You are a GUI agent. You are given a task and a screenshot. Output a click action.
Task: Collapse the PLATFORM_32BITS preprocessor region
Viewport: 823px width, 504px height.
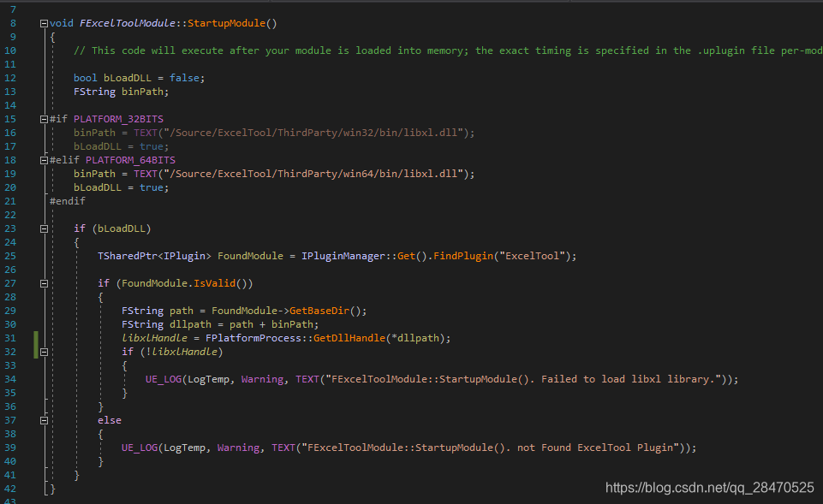click(43, 118)
